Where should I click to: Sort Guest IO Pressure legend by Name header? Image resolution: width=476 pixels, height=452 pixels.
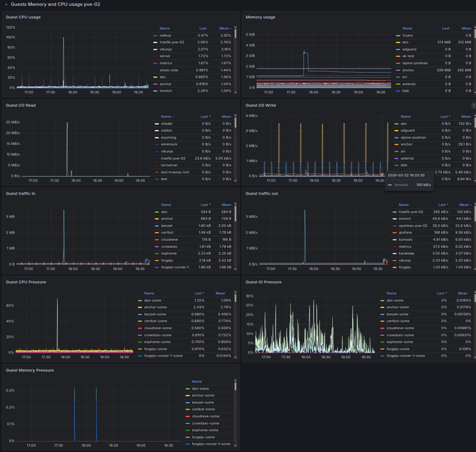(x=391, y=293)
